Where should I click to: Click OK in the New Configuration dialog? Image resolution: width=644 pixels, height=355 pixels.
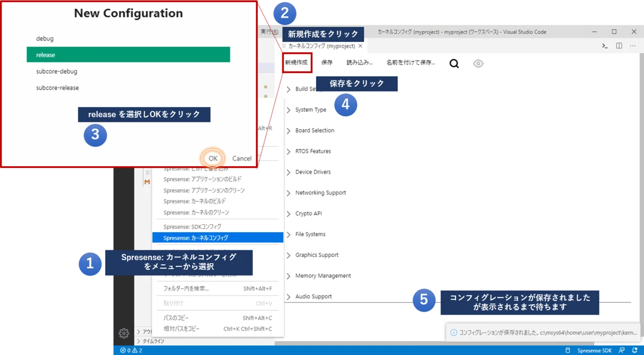pos(213,158)
